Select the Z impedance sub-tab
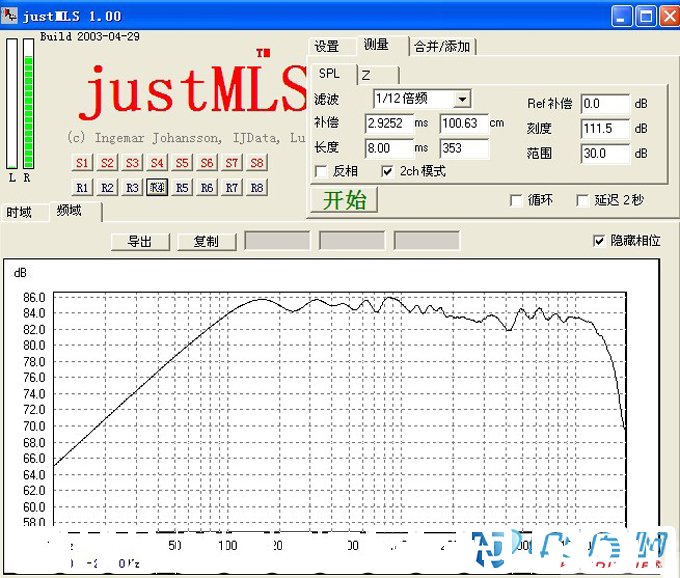The image size is (680, 578). coord(377,75)
